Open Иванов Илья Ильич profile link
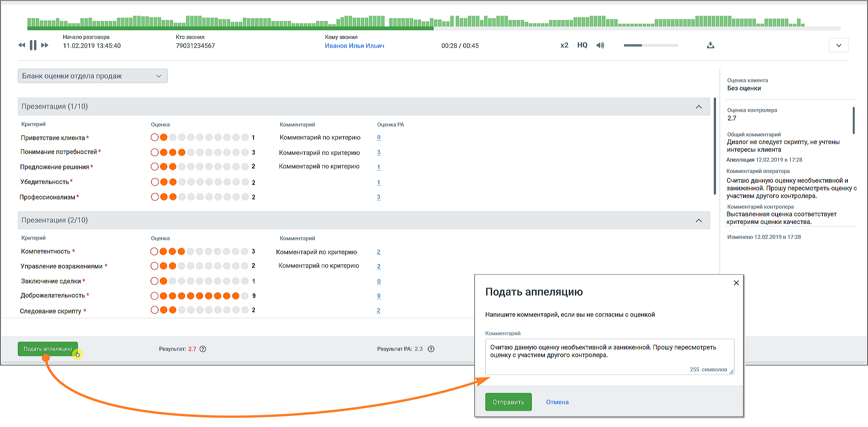 tap(354, 46)
